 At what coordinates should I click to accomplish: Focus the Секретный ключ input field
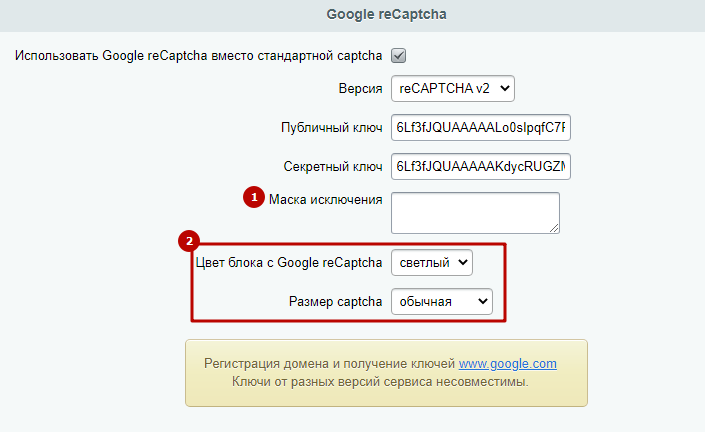(x=481, y=167)
